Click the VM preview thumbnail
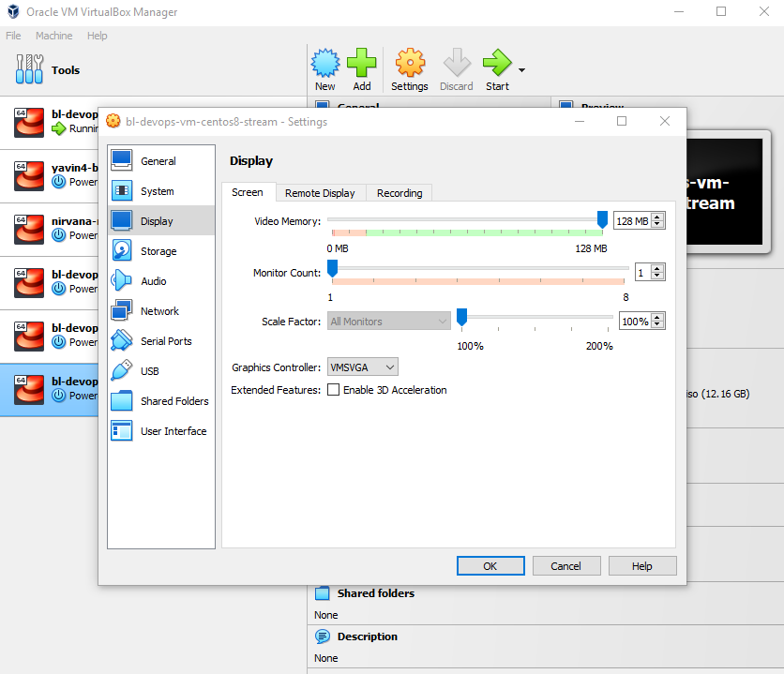 [725, 192]
